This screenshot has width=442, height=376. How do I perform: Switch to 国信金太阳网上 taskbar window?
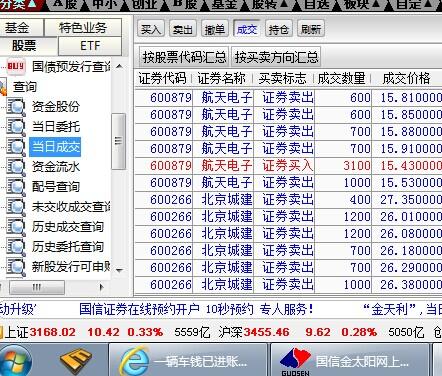[x=350, y=361]
